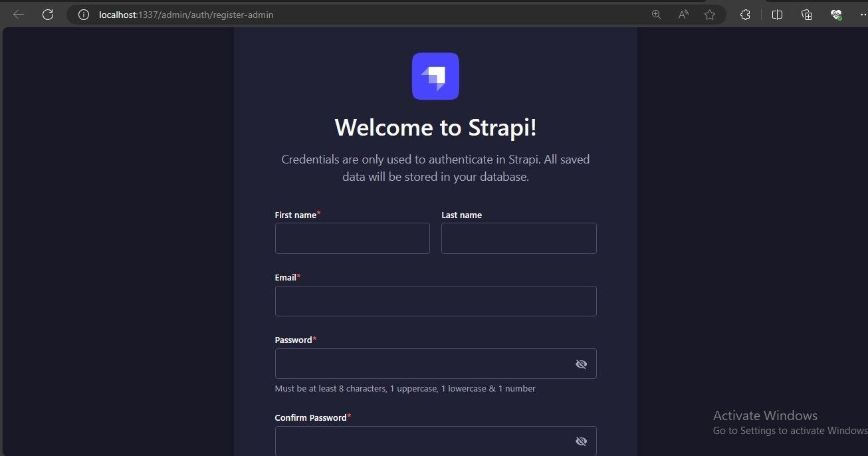Screen dimensions: 868x456
Task: Toggle the favorites star for this page
Action: [709, 14]
